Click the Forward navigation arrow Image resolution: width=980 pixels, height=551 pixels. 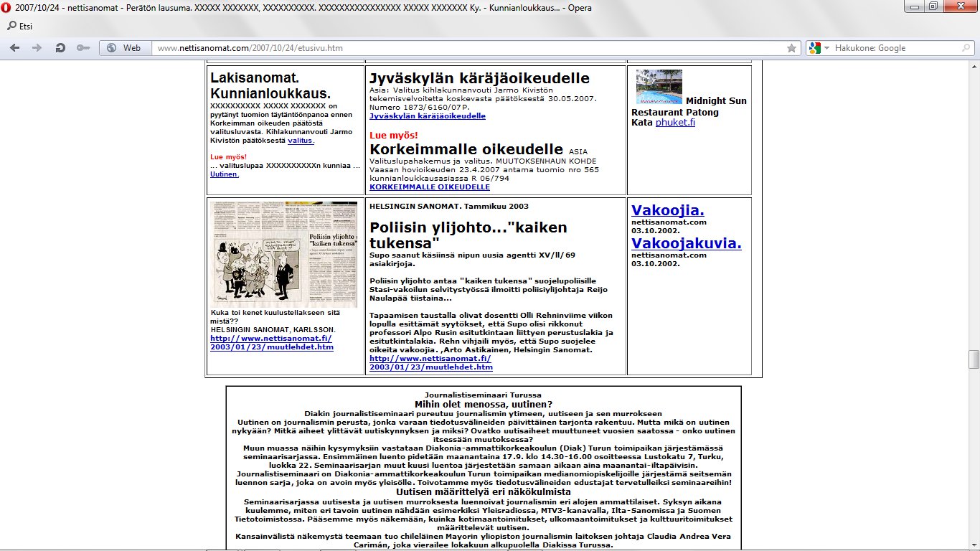pyautogui.click(x=37, y=48)
